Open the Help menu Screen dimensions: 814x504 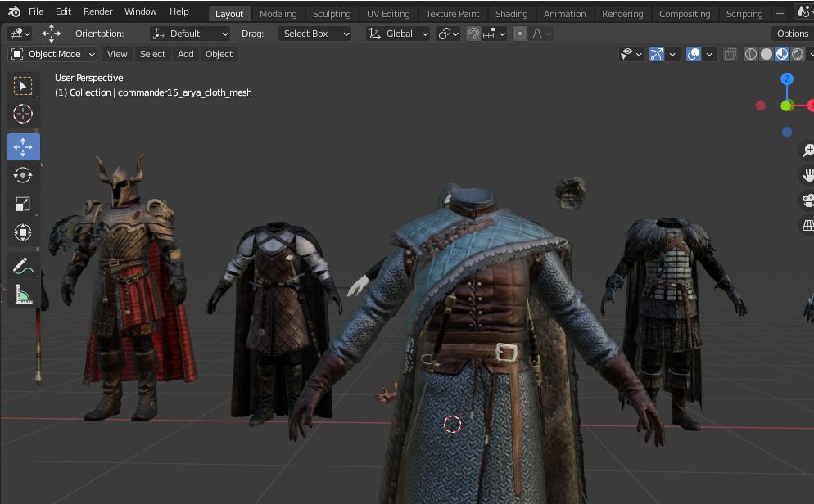click(x=179, y=11)
